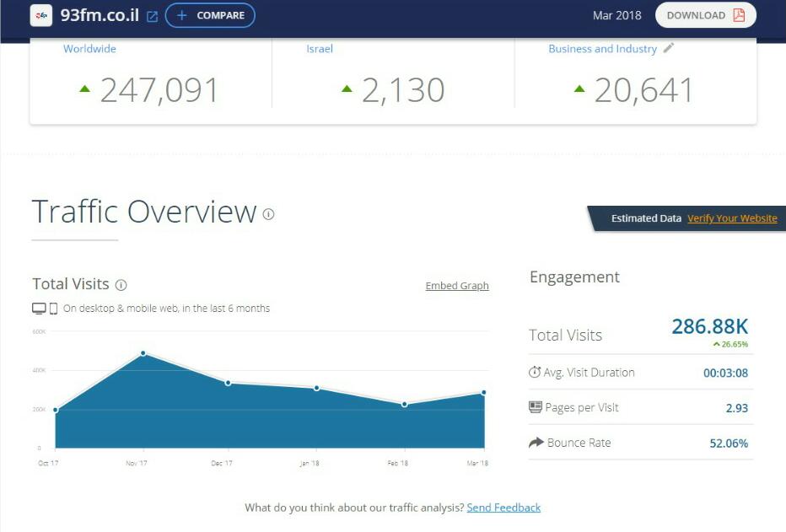
Task: Click the desktop monitor device icon
Action: click(39, 309)
